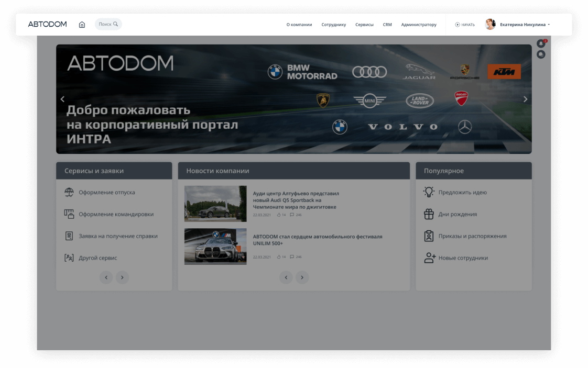The image size is (588, 368).
Task: Open the Сотруднику menu
Action: [x=333, y=25]
